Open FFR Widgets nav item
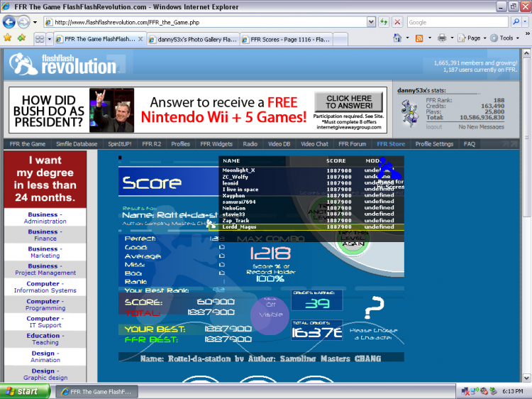 (216, 144)
